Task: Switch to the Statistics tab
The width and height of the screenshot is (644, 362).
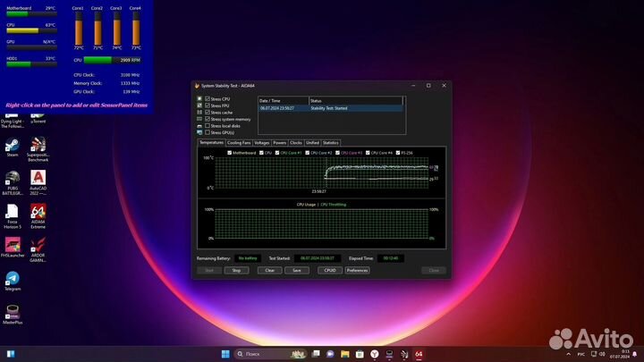Action: tap(331, 143)
